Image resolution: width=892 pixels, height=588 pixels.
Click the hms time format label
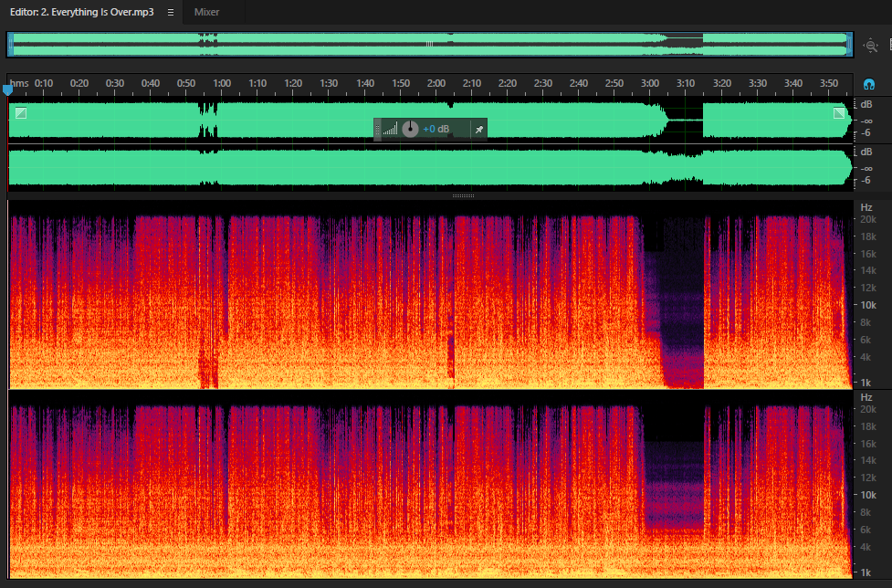click(x=19, y=83)
